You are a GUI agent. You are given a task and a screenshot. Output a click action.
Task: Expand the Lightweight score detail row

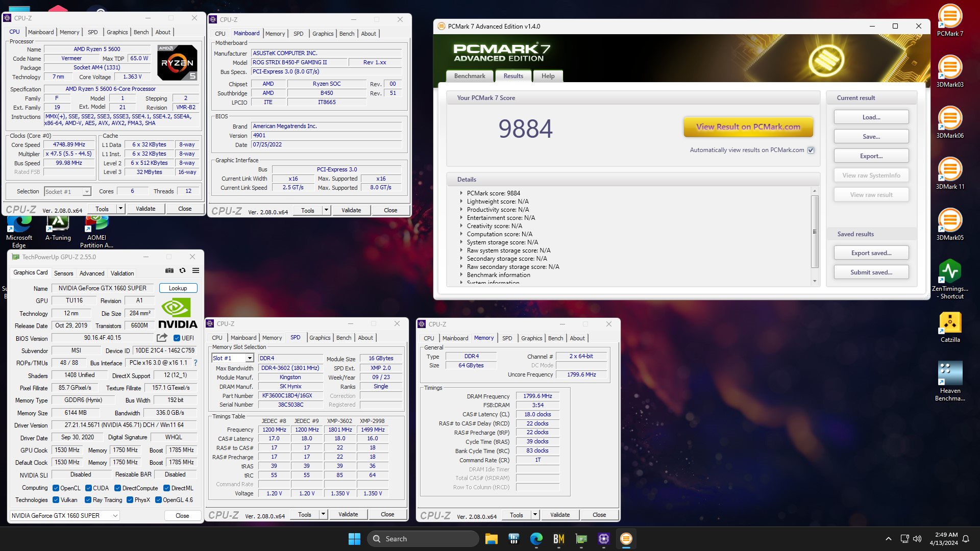[x=461, y=202]
